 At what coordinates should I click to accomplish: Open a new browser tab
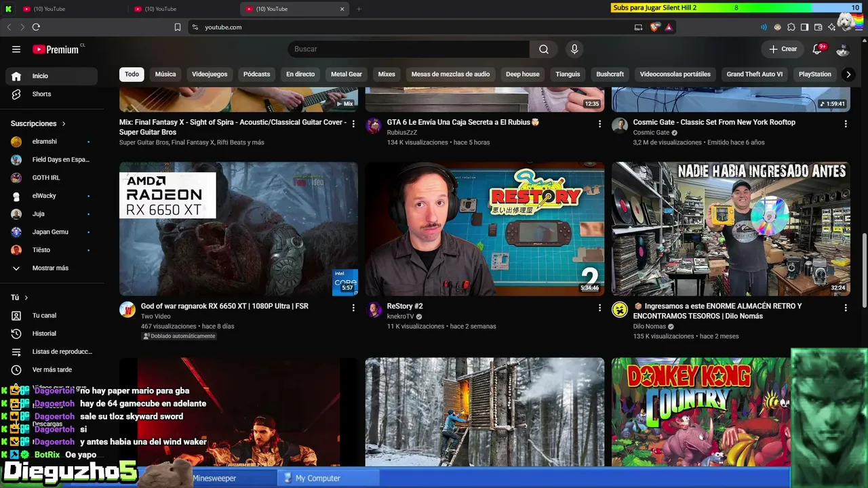[359, 9]
